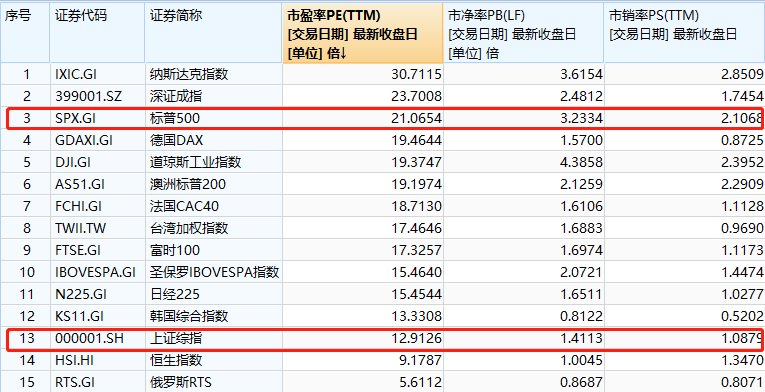Select the 法国CAC40 name cell
The height and width of the screenshot is (392, 765).
[213, 206]
